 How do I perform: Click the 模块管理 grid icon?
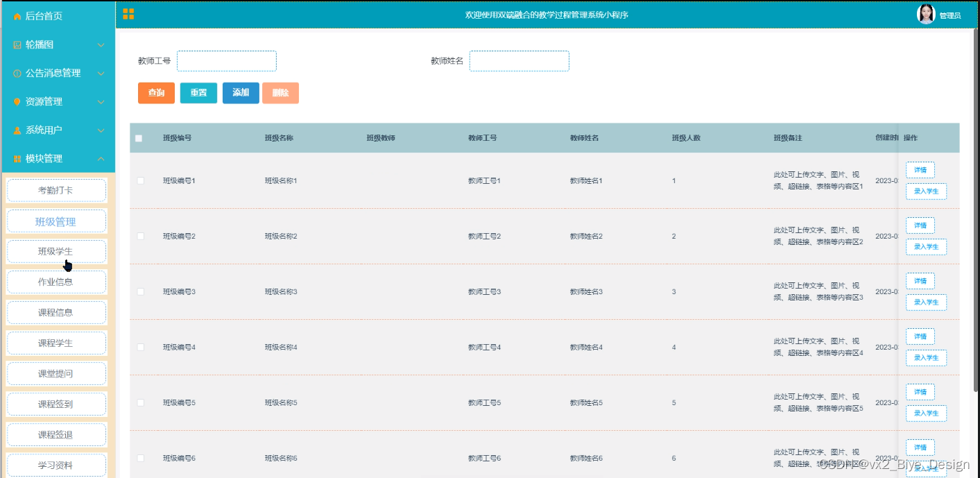coord(17,158)
